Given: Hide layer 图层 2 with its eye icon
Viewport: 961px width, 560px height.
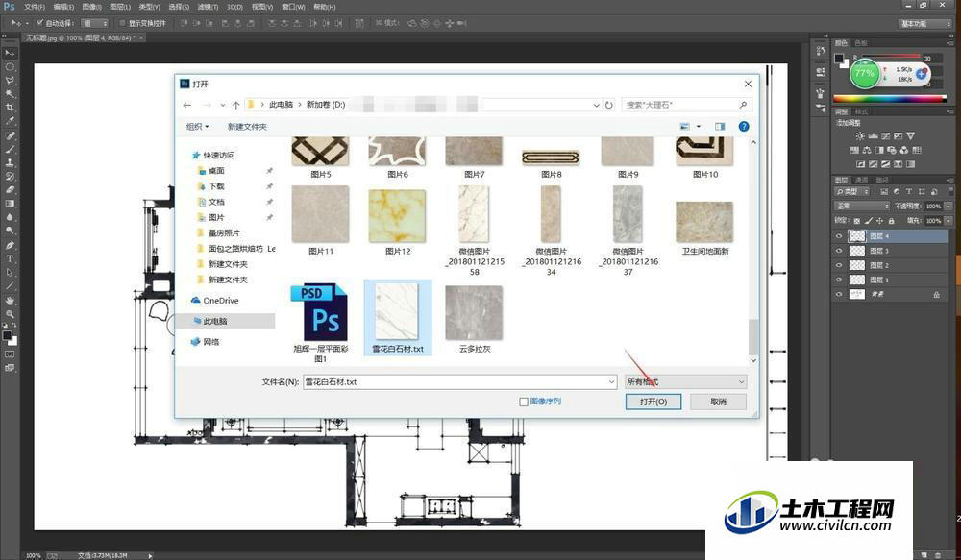Looking at the screenshot, I should pyautogui.click(x=839, y=265).
